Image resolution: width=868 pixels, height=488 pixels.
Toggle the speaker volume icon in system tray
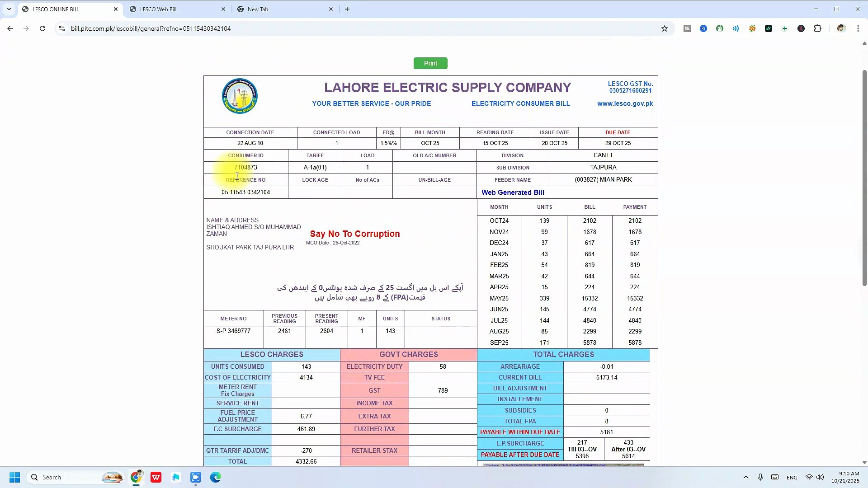[x=820, y=477]
